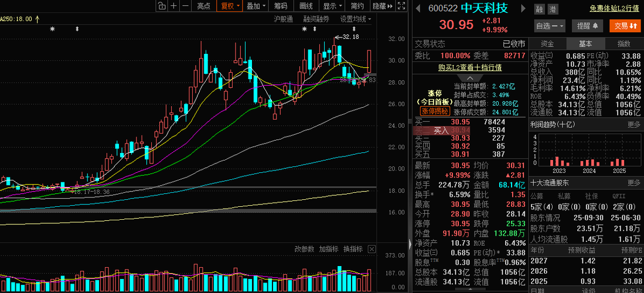The width and height of the screenshot is (644, 293).
Task: Click 改参数 to edit indicator parameters
Action: 304,249
